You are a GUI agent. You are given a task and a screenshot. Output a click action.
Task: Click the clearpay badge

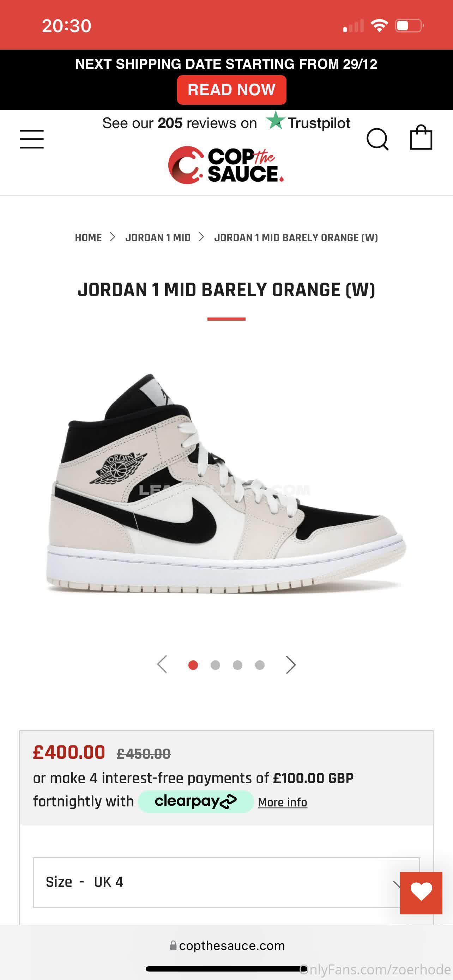point(195,801)
